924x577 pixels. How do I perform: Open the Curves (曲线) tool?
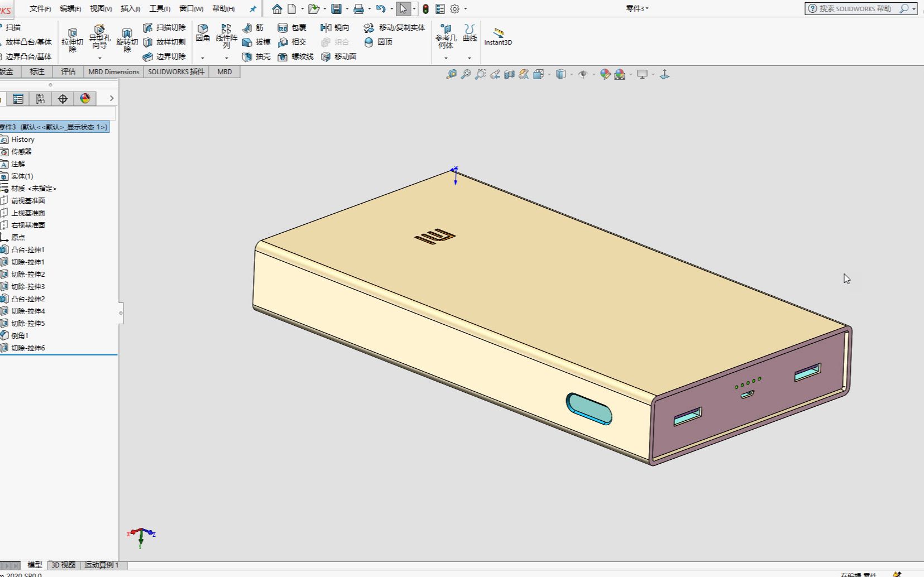click(470, 33)
